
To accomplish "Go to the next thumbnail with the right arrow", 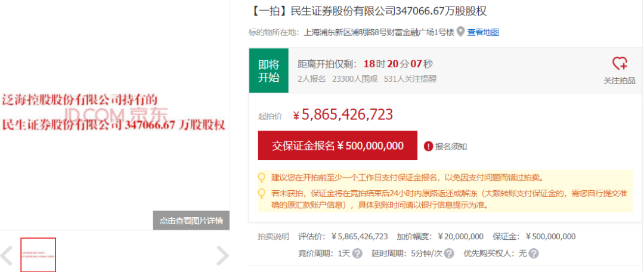I will 222,255.
